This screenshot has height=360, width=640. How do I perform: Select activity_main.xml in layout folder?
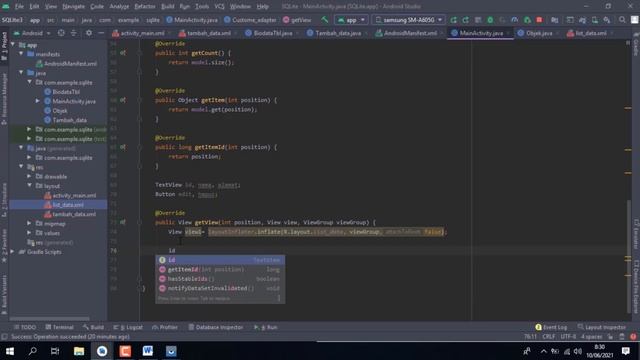click(70, 196)
